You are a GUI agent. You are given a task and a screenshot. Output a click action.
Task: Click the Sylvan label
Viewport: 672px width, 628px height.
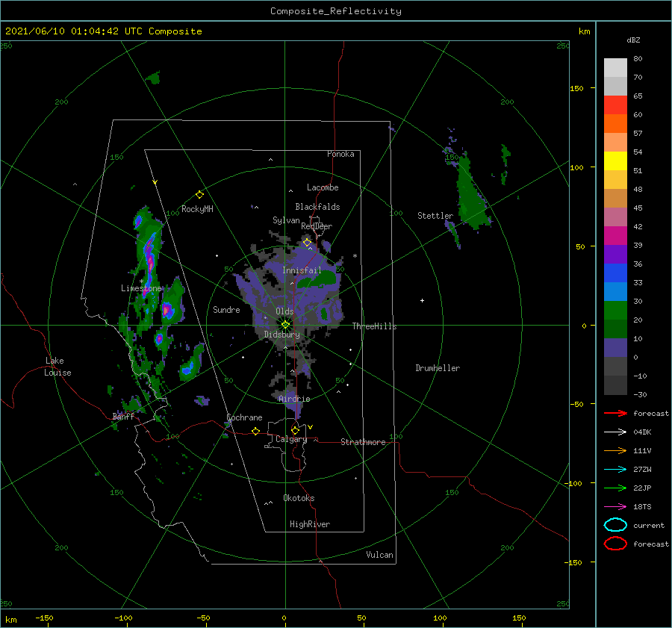click(x=286, y=220)
